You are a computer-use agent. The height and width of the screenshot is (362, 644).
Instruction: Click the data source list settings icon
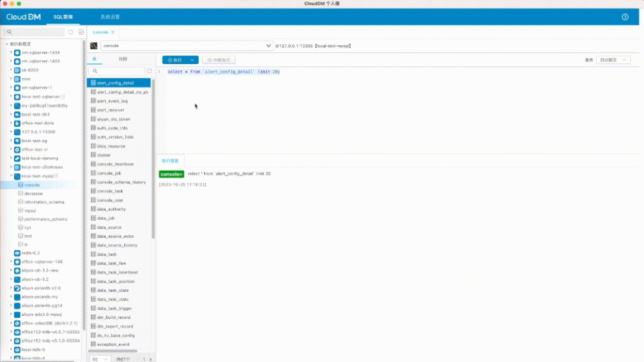(x=81, y=32)
